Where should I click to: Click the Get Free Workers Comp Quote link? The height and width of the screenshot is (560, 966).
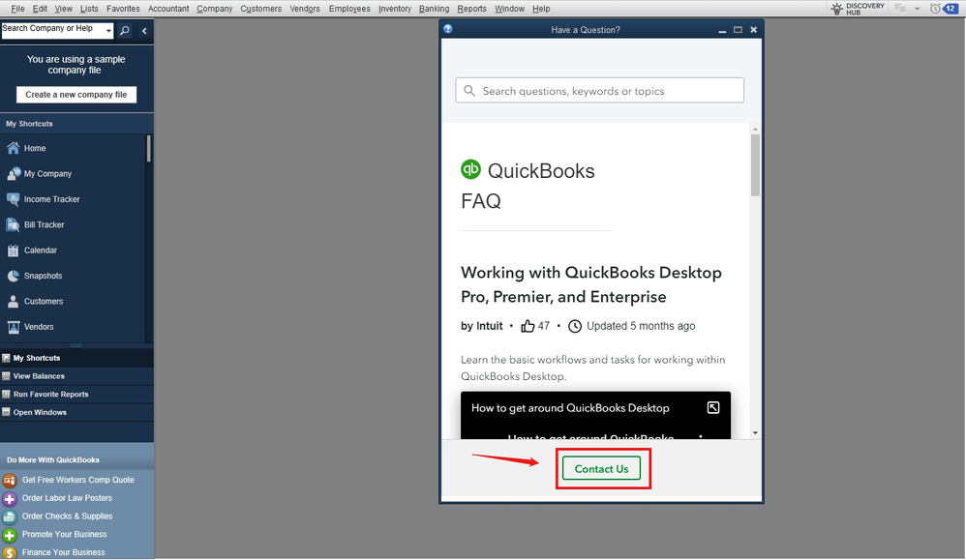(77, 480)
